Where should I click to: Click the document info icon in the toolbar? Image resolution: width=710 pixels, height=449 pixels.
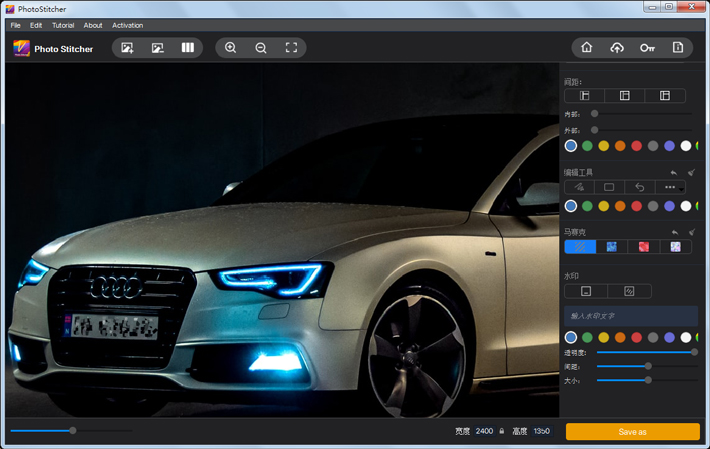678,47
